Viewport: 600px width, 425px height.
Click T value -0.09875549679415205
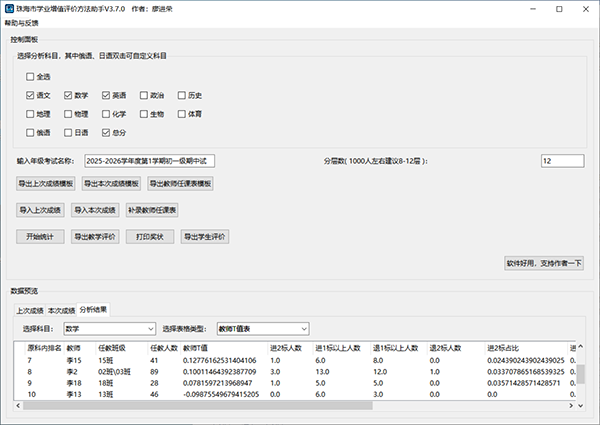221,394
